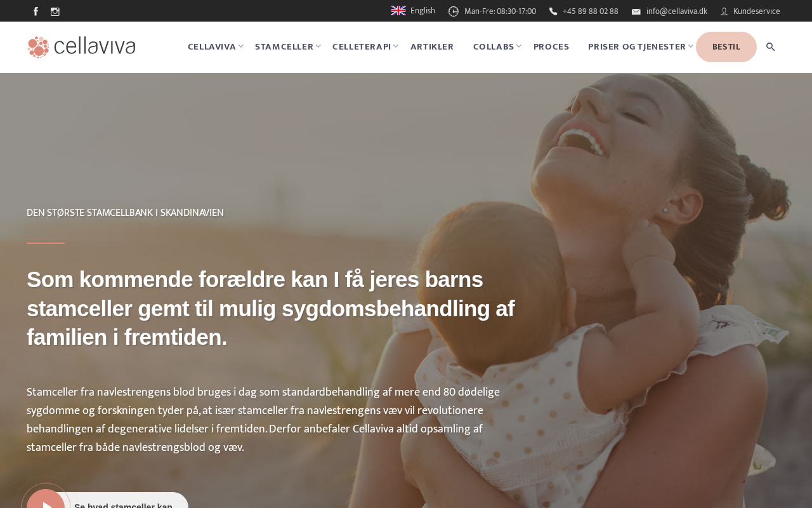Open site search magnifier icon
The width and height of the screenshot is (812, 508).
click(x=771, y=47)
